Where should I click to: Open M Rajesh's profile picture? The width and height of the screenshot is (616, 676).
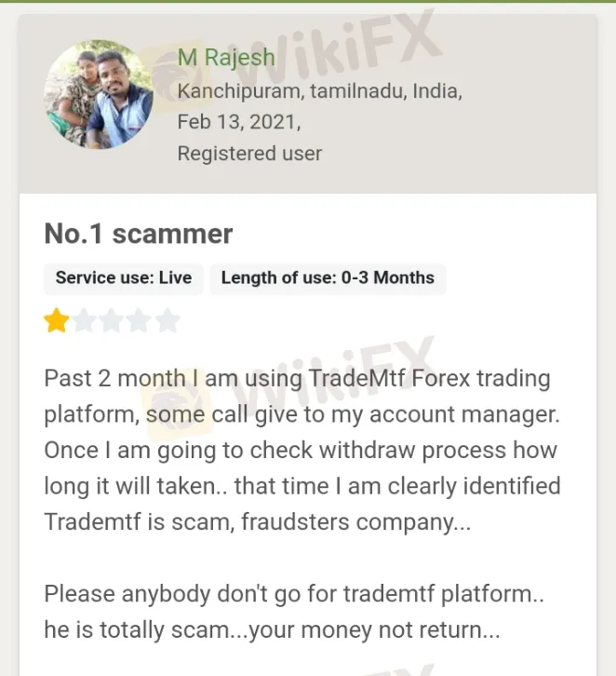[99, 94]
